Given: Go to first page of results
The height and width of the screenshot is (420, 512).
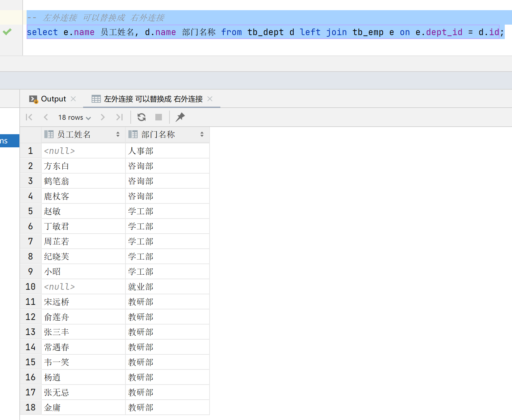Looking at the screenshot, I should click(29, 117).
